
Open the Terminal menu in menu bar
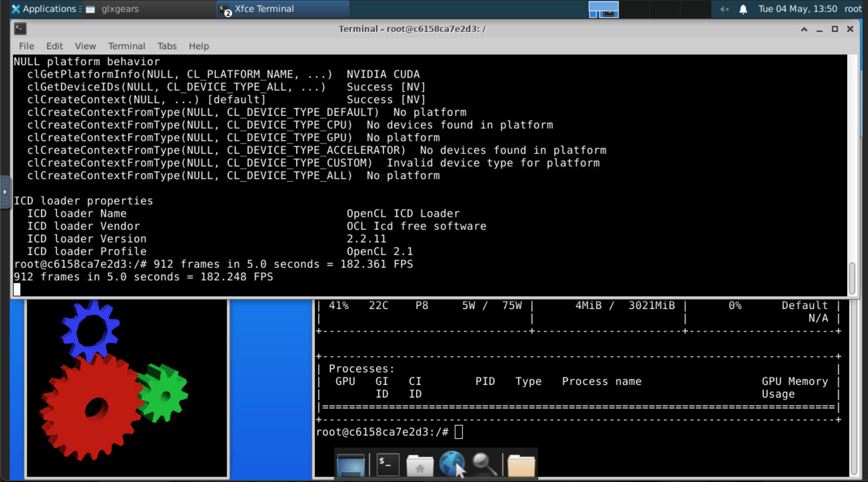[x=126, y=46]
